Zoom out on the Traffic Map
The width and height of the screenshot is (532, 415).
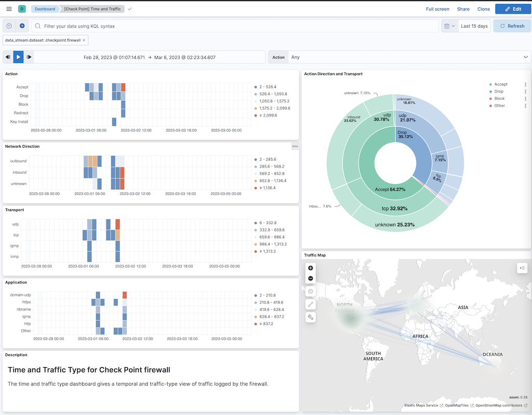[311, 278]
